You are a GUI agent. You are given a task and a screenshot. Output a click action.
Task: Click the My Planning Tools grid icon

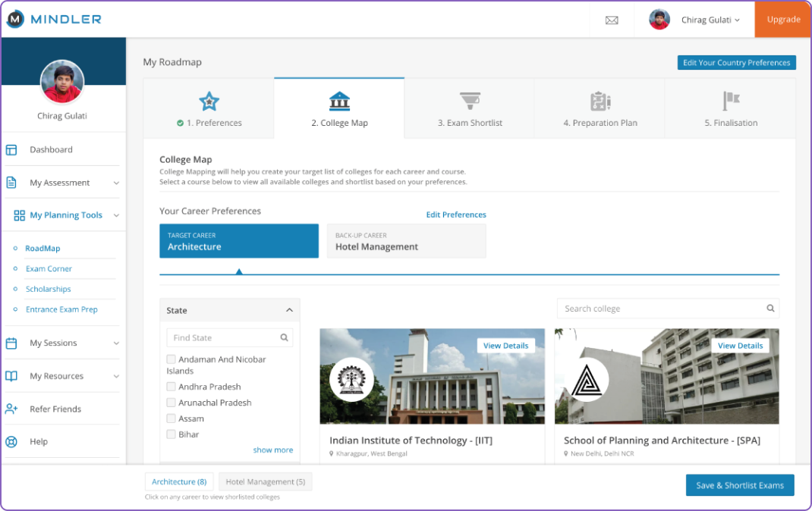coord(19,215)
